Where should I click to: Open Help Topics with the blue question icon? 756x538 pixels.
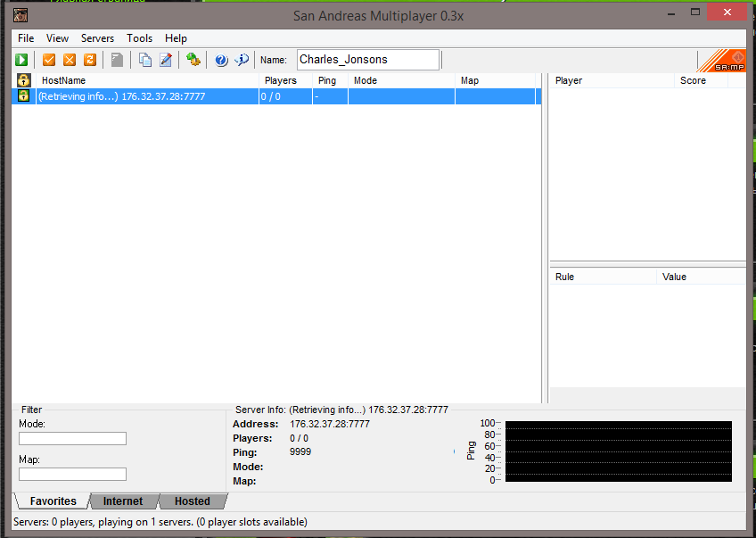(x=221, y=60)
